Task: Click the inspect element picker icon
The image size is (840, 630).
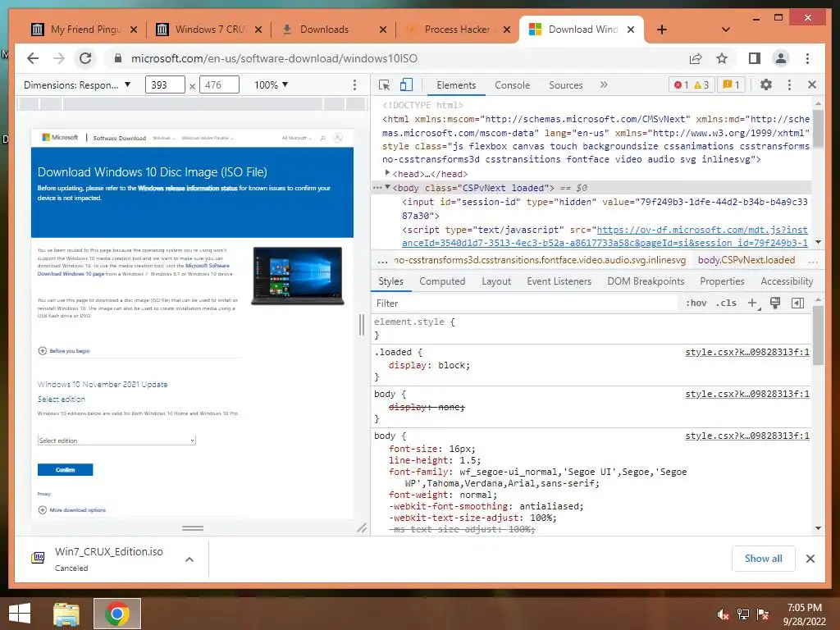Action: (384, 84)
